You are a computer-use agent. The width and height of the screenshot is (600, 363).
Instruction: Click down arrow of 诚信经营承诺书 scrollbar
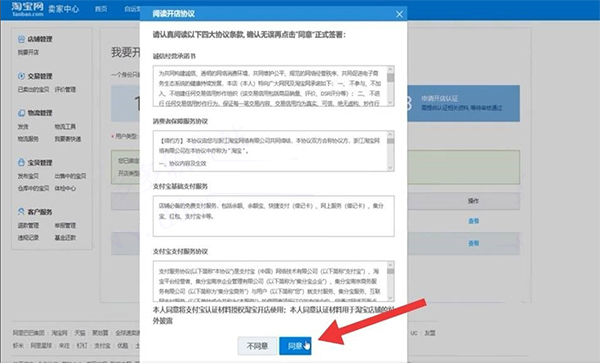pyautogui.click(x=390, y=103)
